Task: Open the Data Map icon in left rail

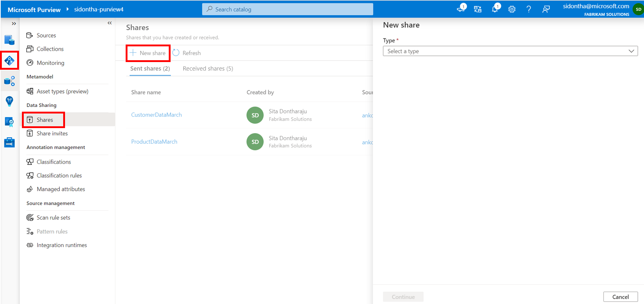Action: tap(9, 61)
